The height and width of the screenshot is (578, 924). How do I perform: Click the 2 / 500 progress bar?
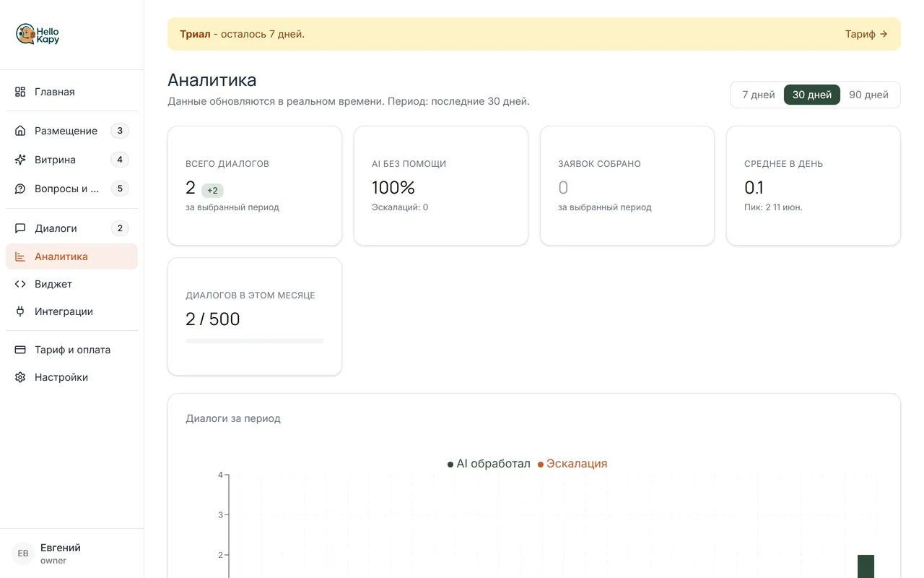[x=255, y=340]
